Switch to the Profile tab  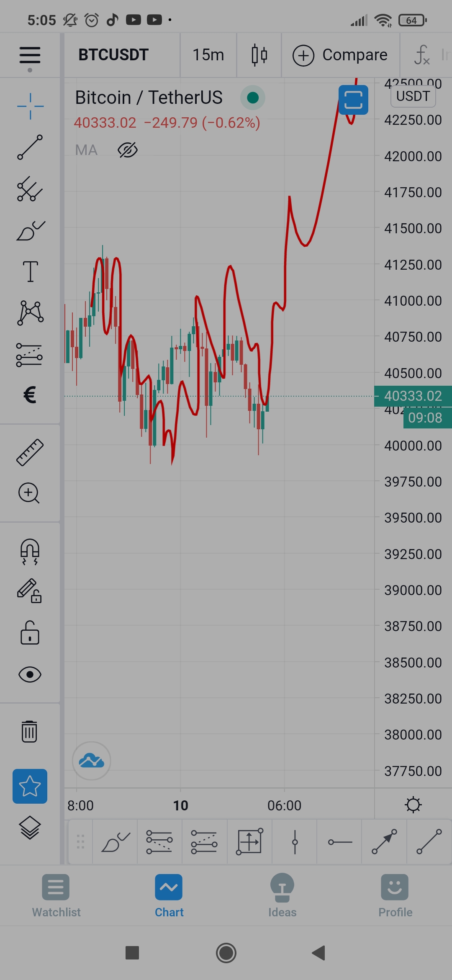[395, 896]
